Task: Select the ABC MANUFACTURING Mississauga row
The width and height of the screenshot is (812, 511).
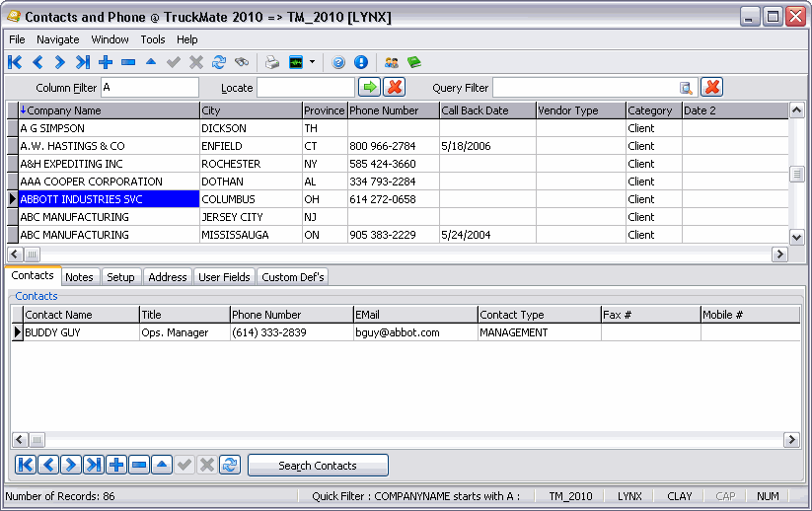Action: (x=109, y=235)
